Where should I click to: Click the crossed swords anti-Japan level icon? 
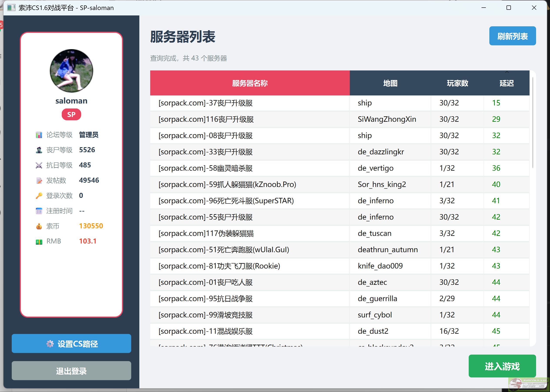[39, 165]
